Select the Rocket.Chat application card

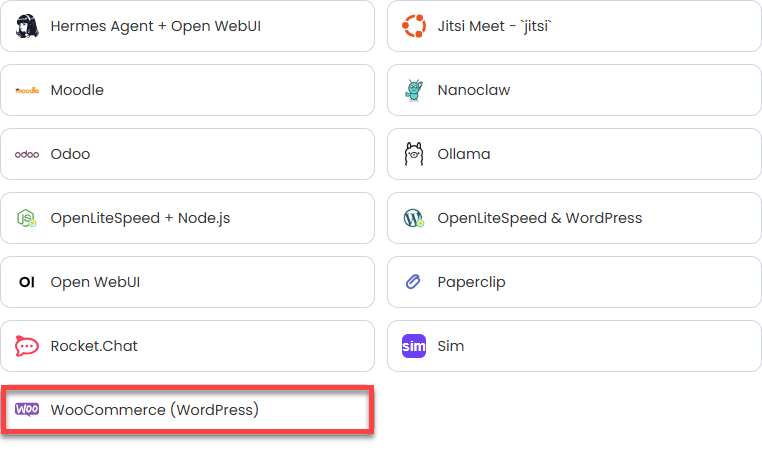point(188,346)
